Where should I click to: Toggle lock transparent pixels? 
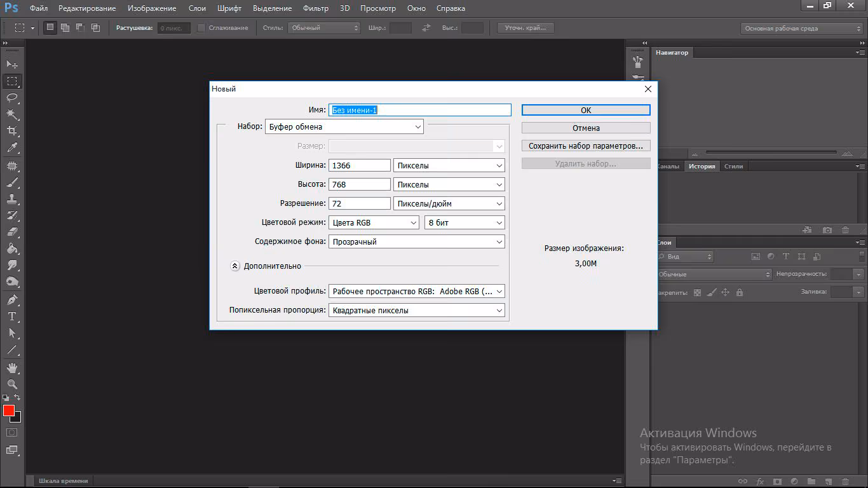click(x=697, y=292)
